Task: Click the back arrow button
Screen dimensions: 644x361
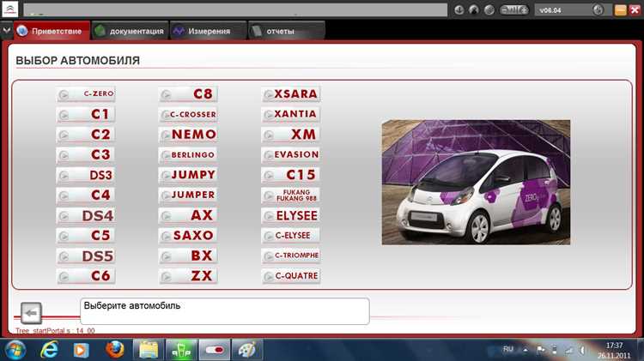Action: point(31,312)
